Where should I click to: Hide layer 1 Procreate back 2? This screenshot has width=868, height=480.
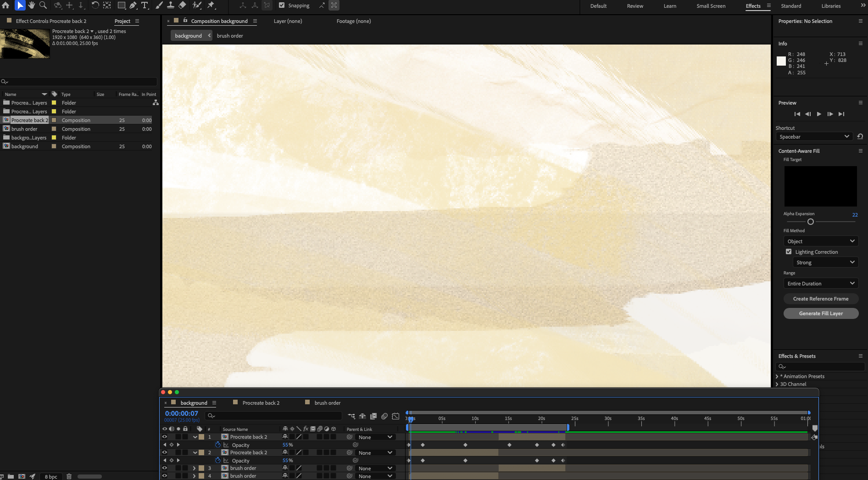click(x=164, y=437)
